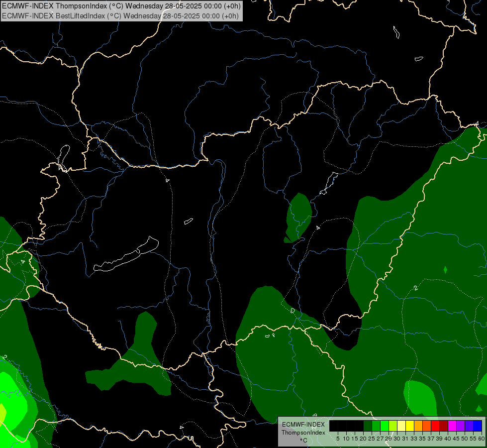This screenshot has width=487, height=448.
Task: Click the large elongated white lake outline
Action: click(x=126, y=254)
